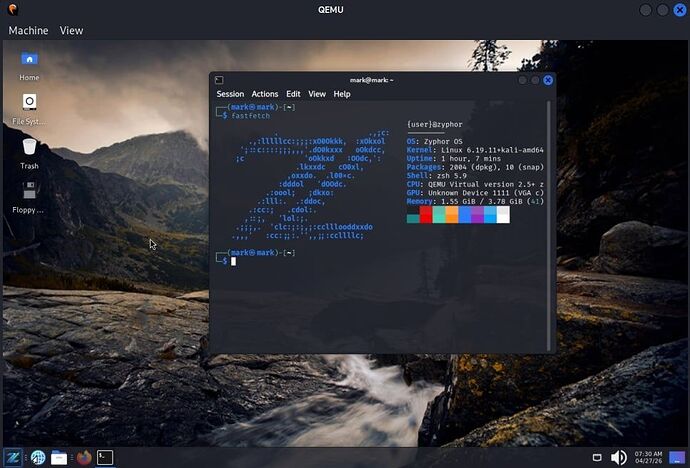
Task: Click the clock showing 07:30 AM
Action: click(x=648, y=457)
